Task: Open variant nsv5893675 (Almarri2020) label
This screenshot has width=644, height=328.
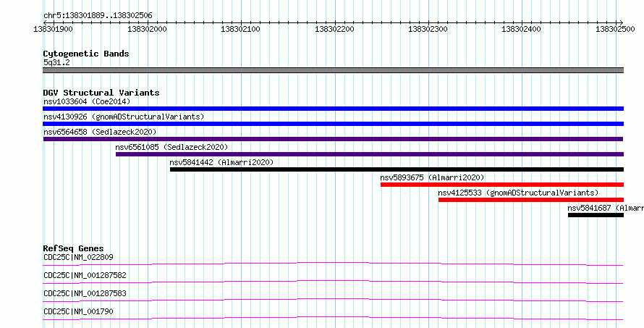Action: click(x=432, y=177)
